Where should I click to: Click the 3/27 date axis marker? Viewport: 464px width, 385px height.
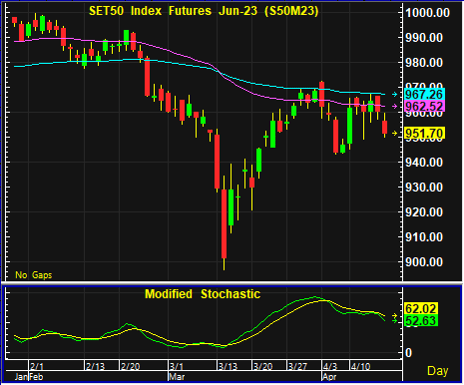[297, 366]
